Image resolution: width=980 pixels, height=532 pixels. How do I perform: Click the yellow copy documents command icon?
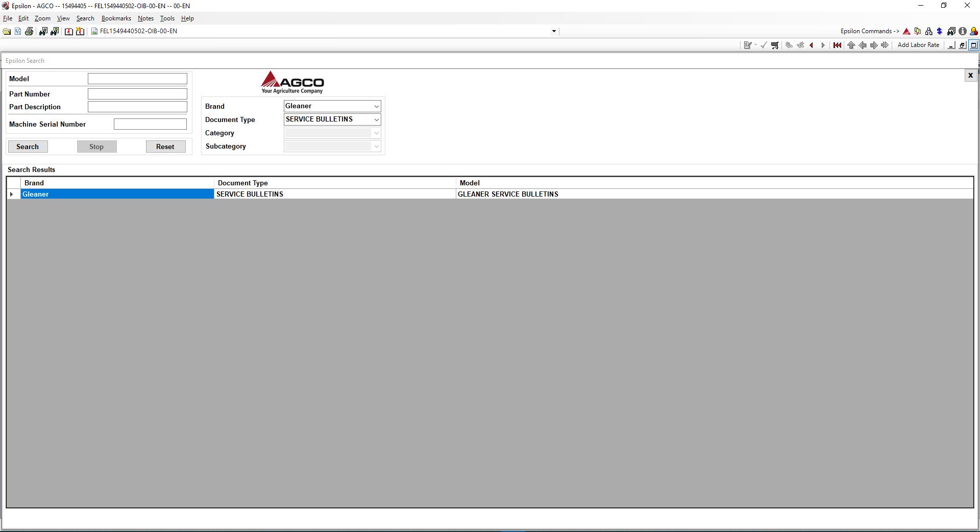click(x=918, y=31)
